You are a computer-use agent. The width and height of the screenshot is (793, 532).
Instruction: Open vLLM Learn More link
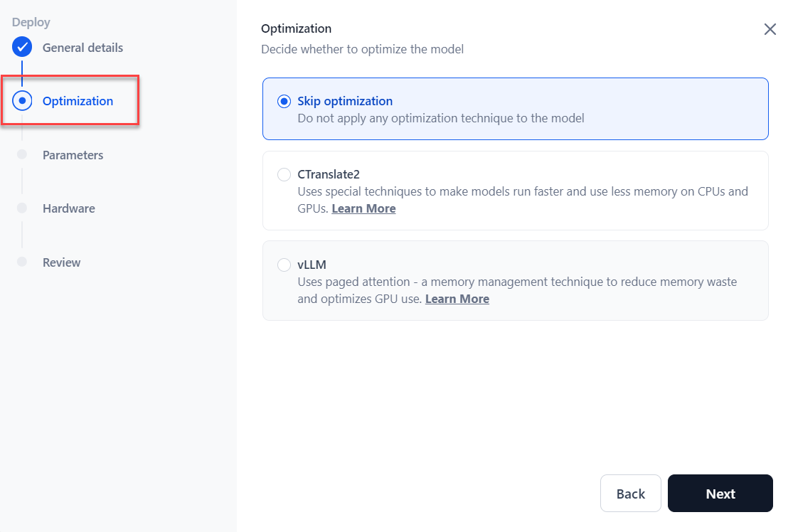457,299
